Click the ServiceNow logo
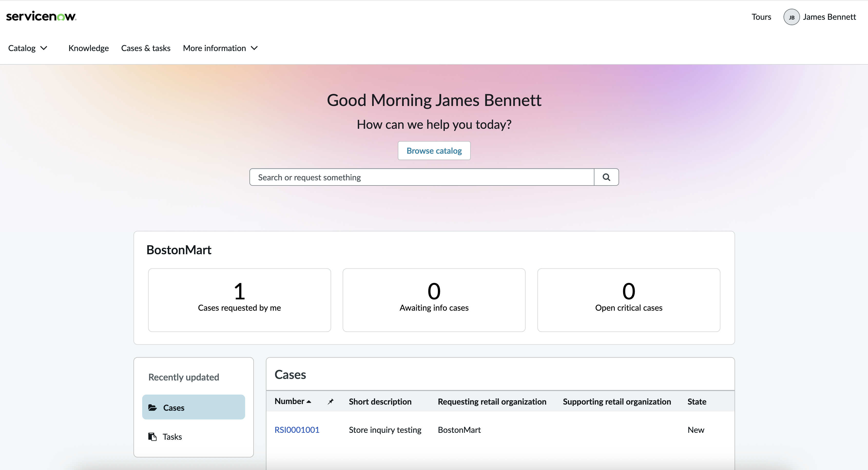This screenshot has height=470, width=868. coord(41,16)
